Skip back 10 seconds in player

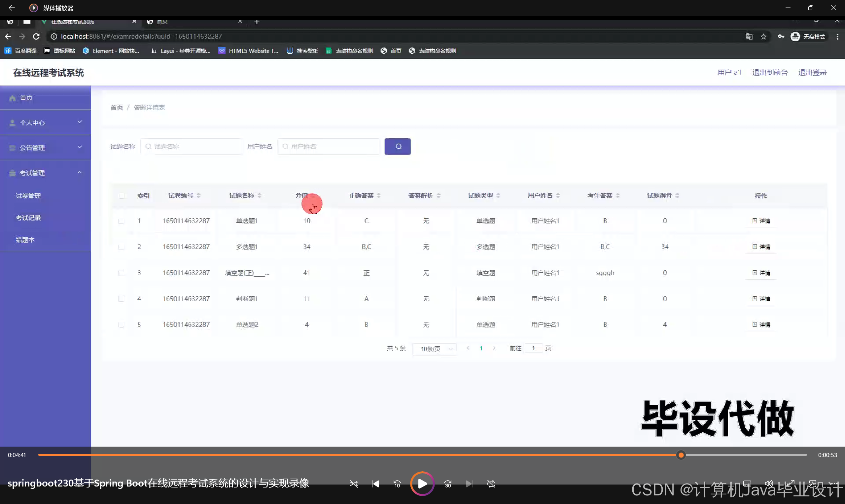(397, 484)
